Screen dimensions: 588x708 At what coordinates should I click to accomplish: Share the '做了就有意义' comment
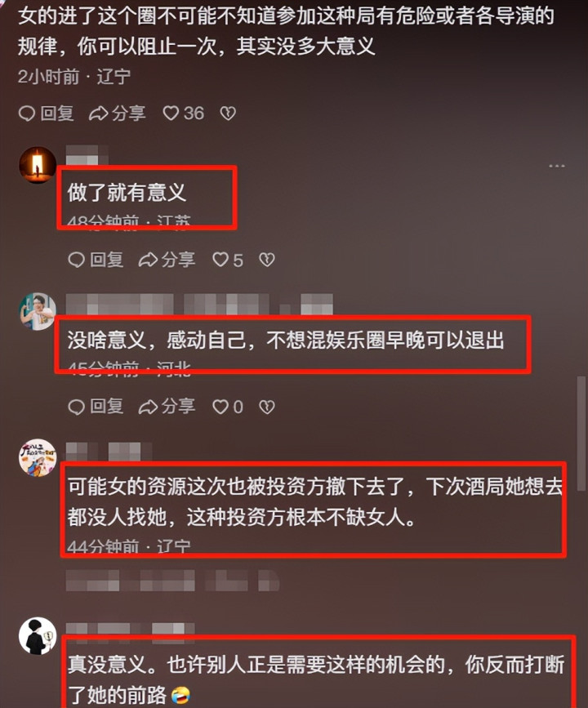pyautogui.click(x=167, y=260)
